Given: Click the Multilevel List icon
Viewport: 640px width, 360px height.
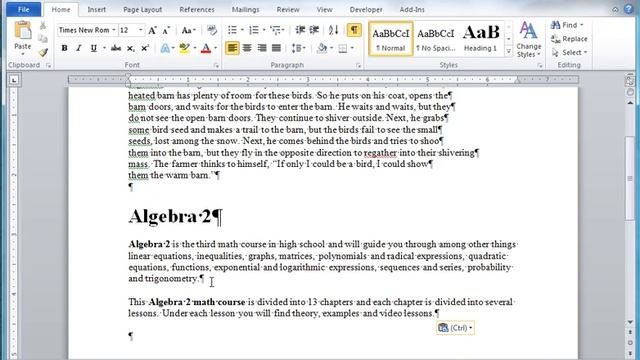Looking at the screenshot, I should click(276, 30).
